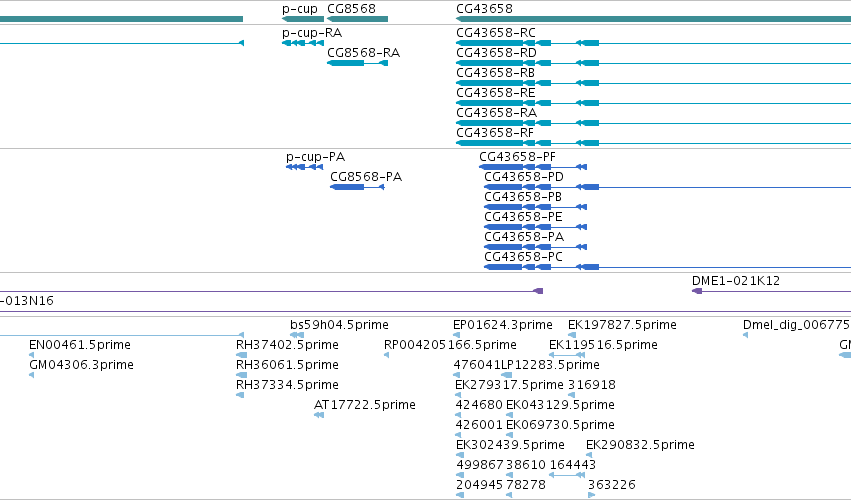The image size is (851, 500).
Task: Select protein CG43658-PD
Action: 524,177
